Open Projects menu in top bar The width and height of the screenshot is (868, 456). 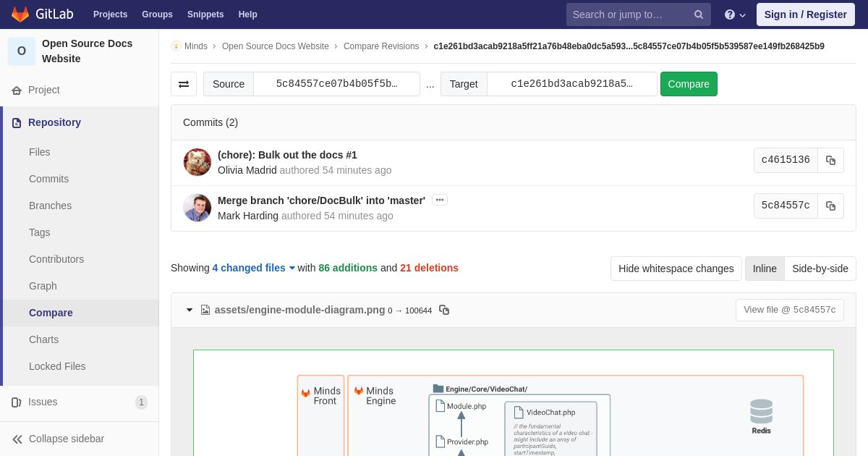pyautogui.click(x=110, y=14)
